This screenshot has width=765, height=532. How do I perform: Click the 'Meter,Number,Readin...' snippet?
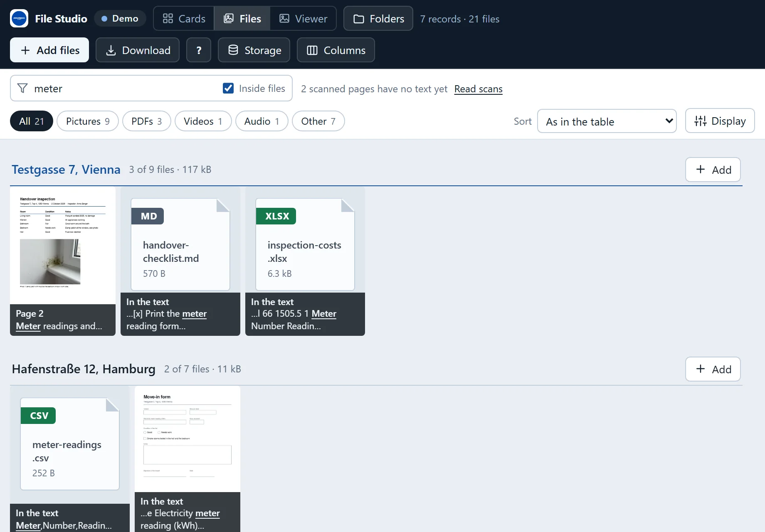[x=64, y=525]
